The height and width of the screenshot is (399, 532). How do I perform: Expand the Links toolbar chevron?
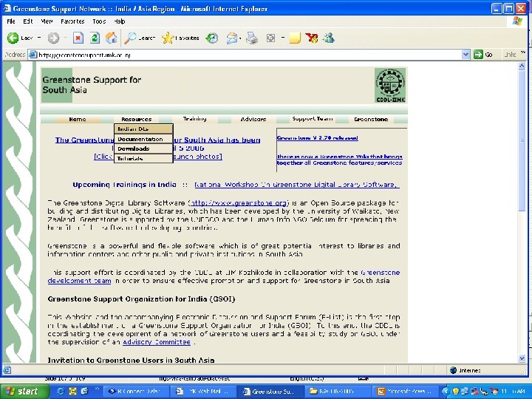pyautogui.click(x=523, y=52)
